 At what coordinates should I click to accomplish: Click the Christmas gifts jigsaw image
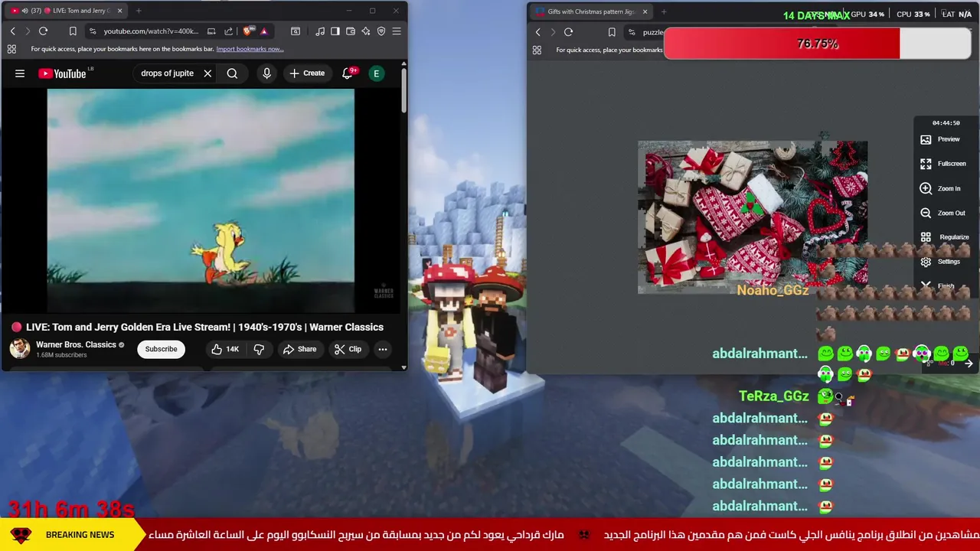coord(753,217)
